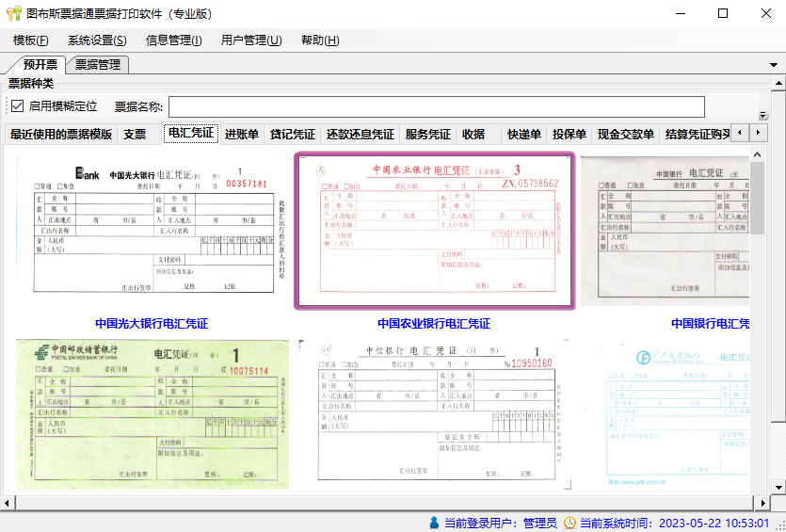Select the 投保单 category tab
This screenshot has width=786, height=532.
569,135
